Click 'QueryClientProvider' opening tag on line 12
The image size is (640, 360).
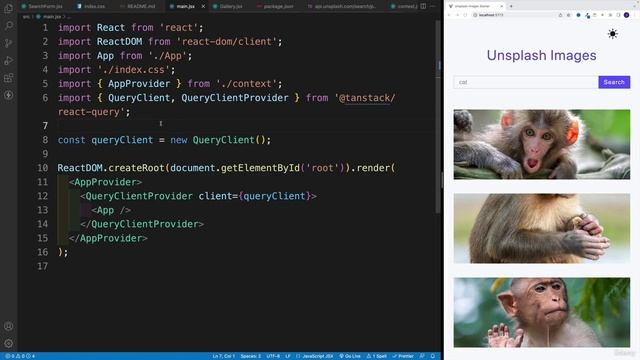[139, 196]
